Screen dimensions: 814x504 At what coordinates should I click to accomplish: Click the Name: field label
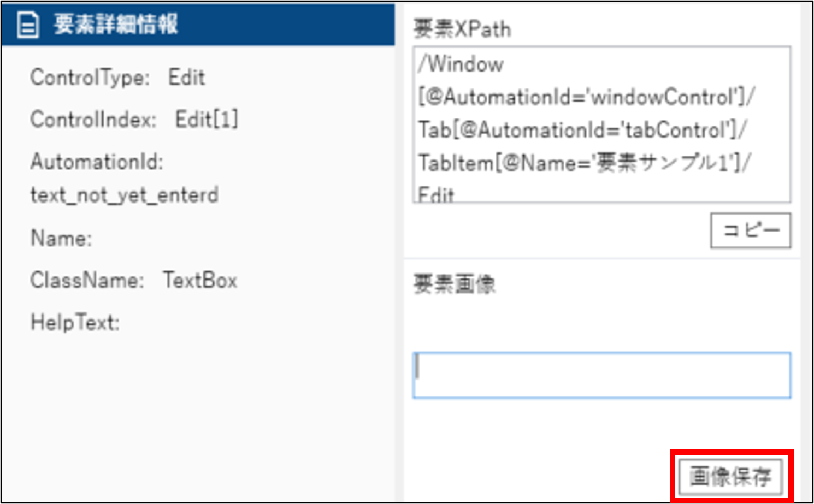(x=61, y=239)
